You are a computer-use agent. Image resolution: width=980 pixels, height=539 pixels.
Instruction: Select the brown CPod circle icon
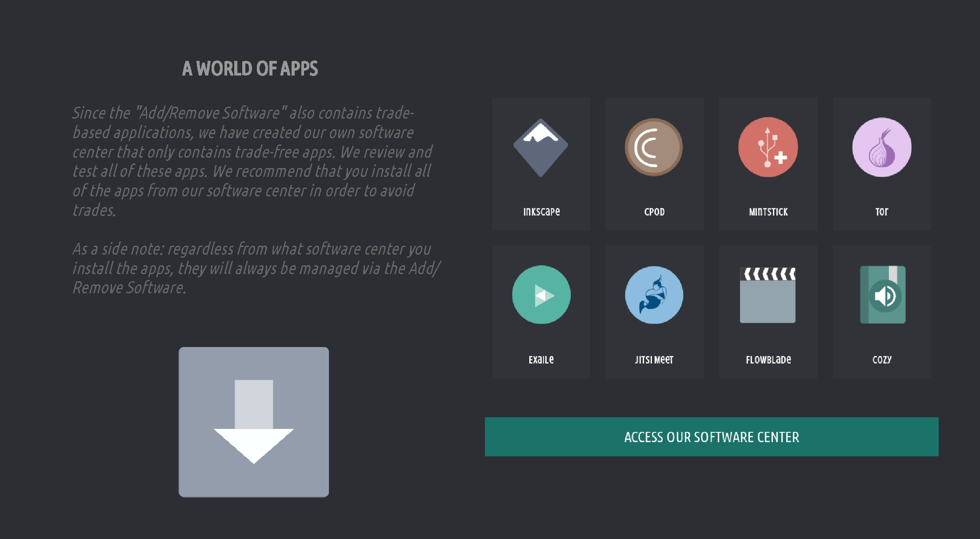pyautogui.click(x=654, y=147)
